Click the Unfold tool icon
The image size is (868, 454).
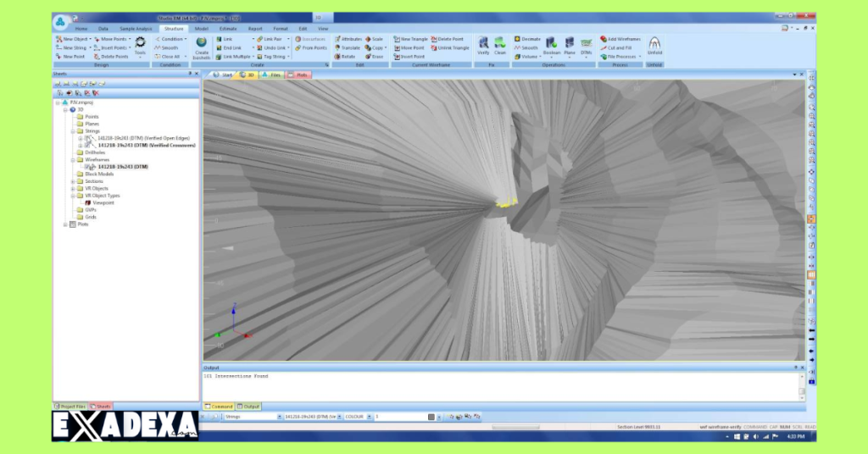pos(654,44)
